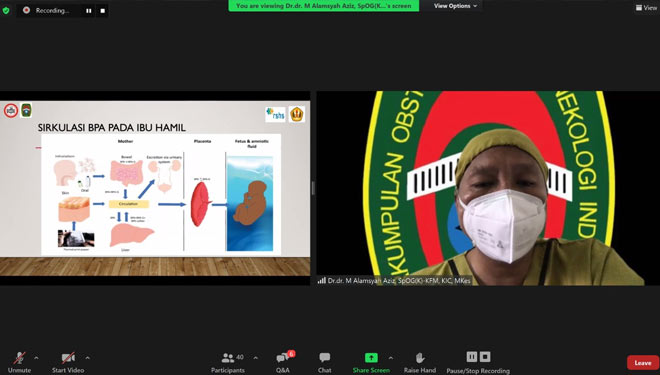Open the Participants panel
660x375 pixels.
tap(228, 362)
